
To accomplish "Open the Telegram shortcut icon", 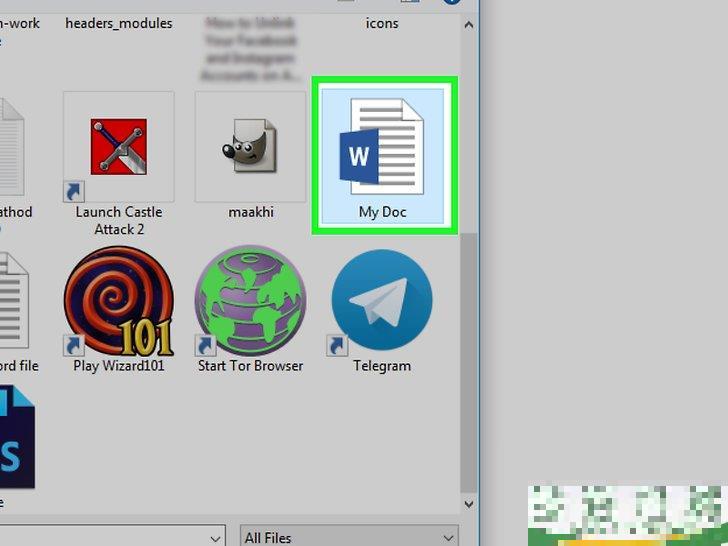I will coord(382,301).
